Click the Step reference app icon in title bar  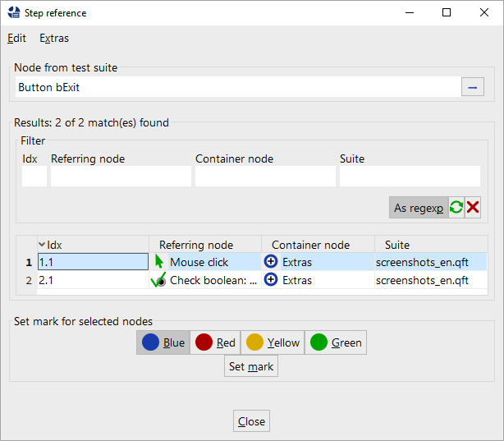[x=14, y=13]
